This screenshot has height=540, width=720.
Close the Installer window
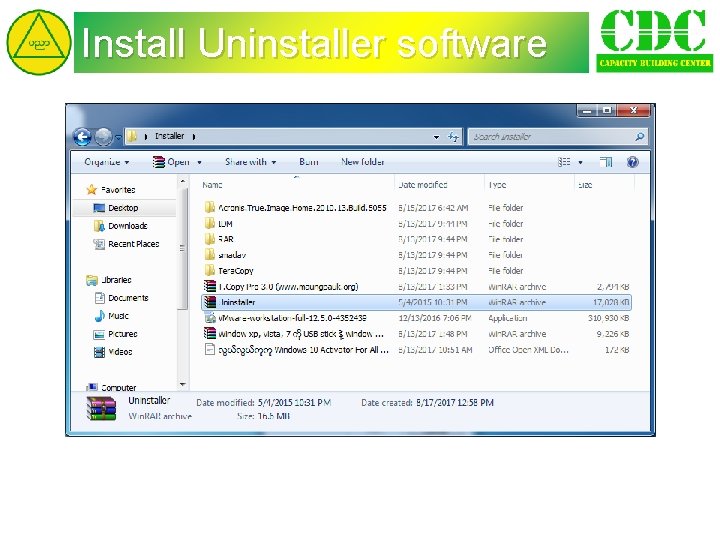pos(634,110)
